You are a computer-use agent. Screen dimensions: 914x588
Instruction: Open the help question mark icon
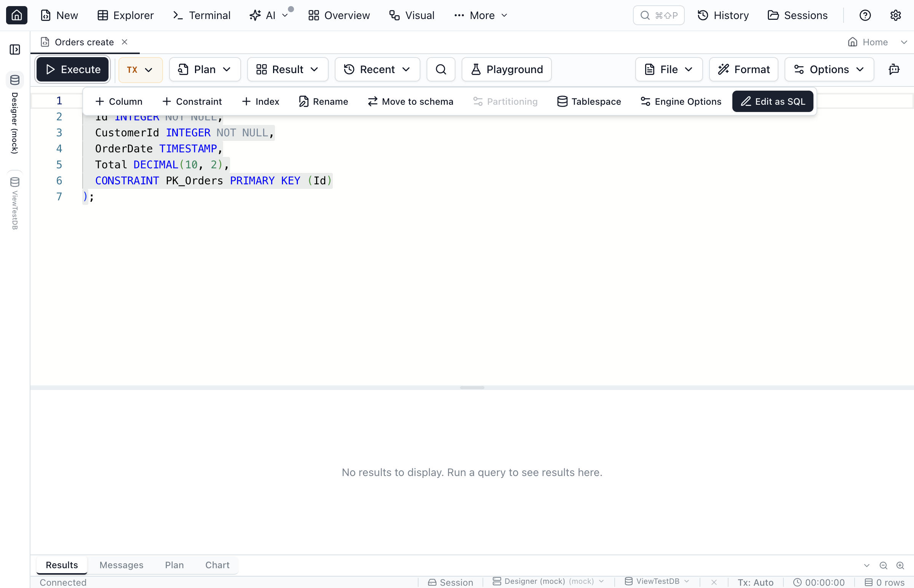click(x=865, y=15)
